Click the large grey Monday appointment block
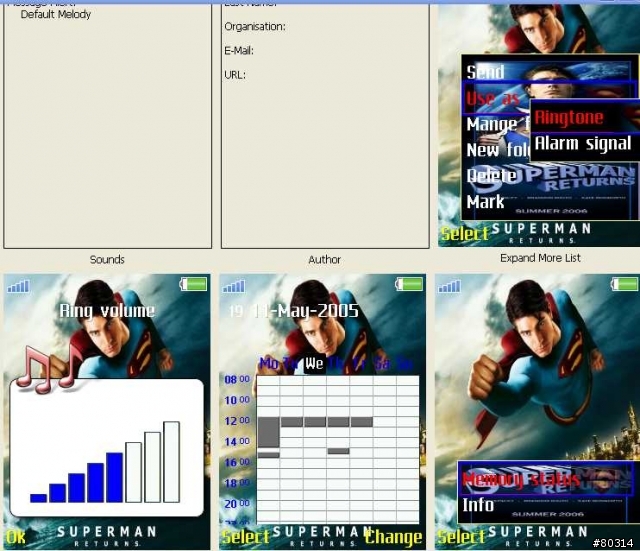The width and height of the screenshot is (640, 551). click(x=269, y=432)
